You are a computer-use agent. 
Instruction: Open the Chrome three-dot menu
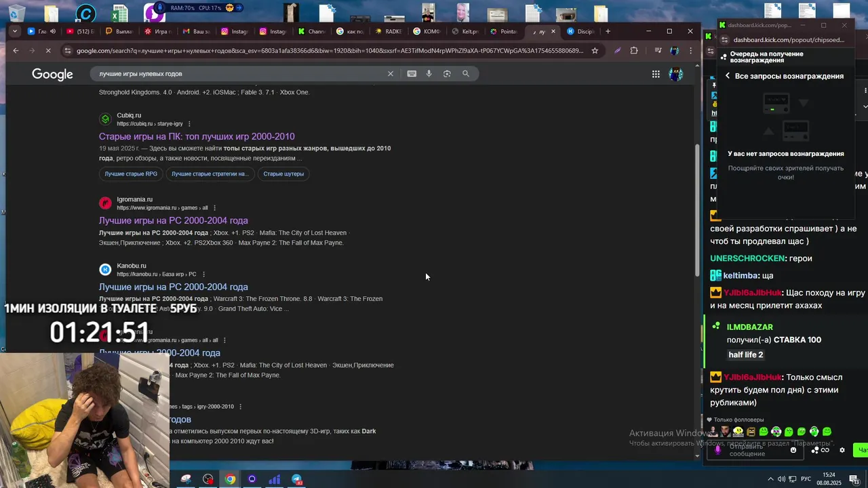(x=690, y=51)
